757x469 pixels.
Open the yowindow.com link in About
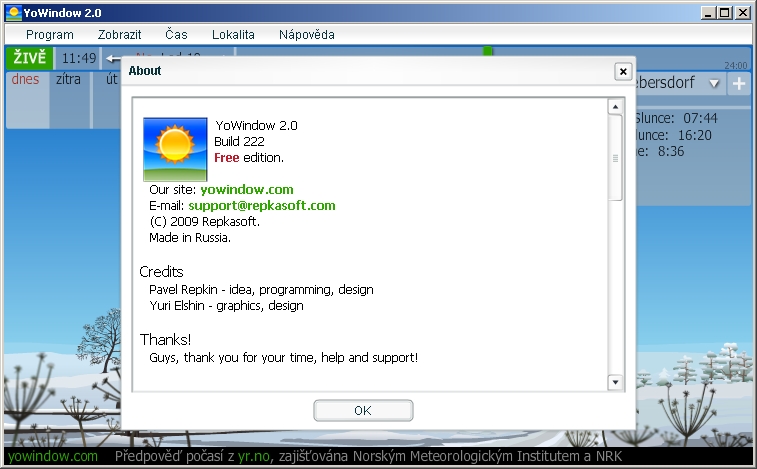coord(247,189)
